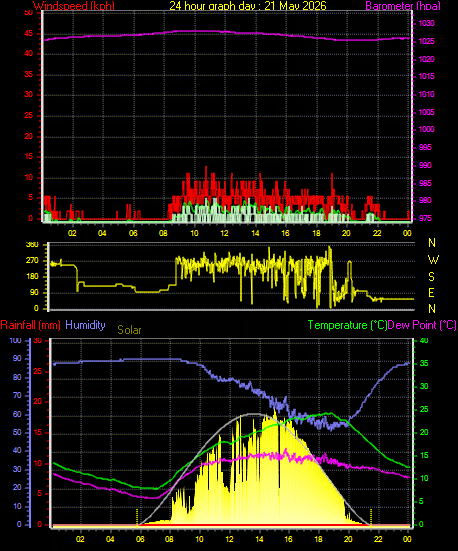Click the Dew Point (°C) legend label
458x551 pixels.
pyautogui.click(x=422, y=325)
